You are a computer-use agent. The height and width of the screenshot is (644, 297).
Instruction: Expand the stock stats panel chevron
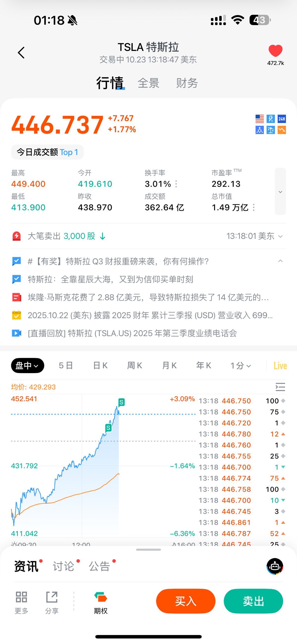coord(280,192)
